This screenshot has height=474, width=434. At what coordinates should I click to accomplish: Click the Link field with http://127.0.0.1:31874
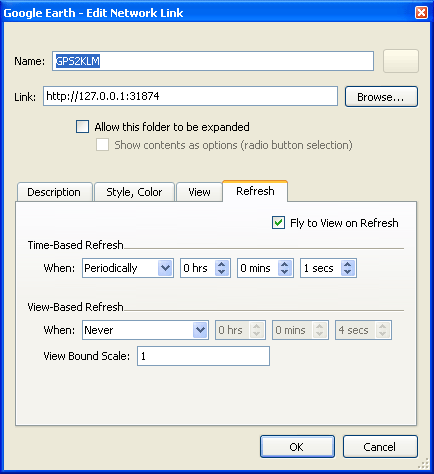[190, 96]
